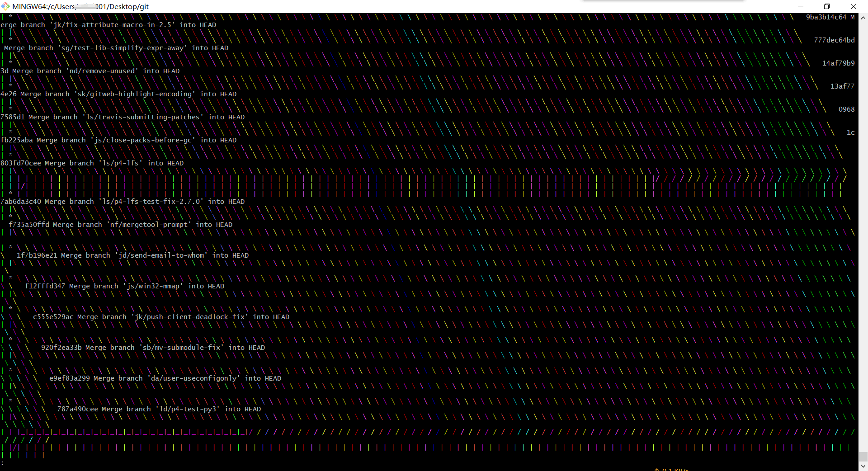
Task: Click 'jk/push-client-deadlock-fix' branch name
Action: (189, 317)
